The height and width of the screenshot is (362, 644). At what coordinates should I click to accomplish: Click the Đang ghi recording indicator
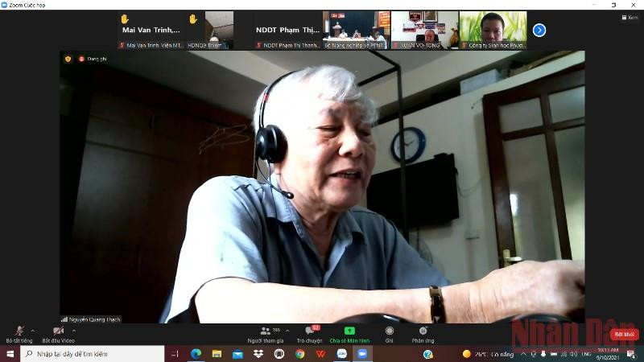(x=93, y=59)
